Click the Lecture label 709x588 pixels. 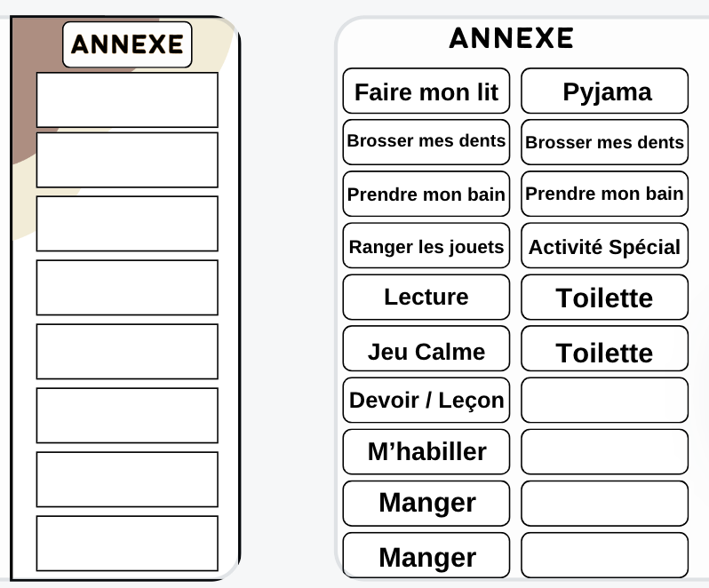click(426, 297)
